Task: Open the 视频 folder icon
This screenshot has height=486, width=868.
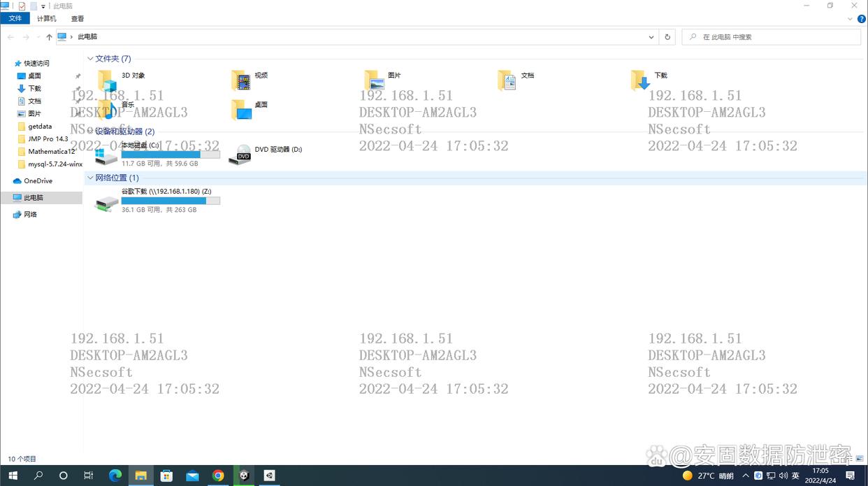Action: [x=241, y=80]
